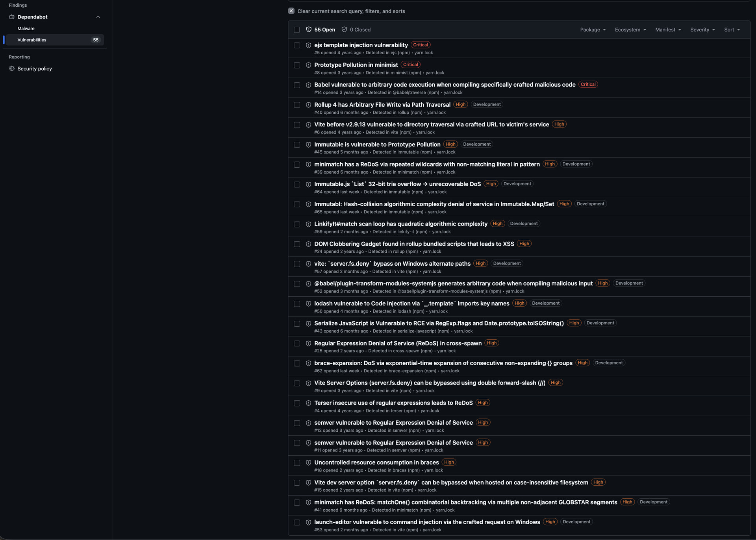
Task: Click shield icon on Immutable Prototype Pollution row
Action: point(308,145)
